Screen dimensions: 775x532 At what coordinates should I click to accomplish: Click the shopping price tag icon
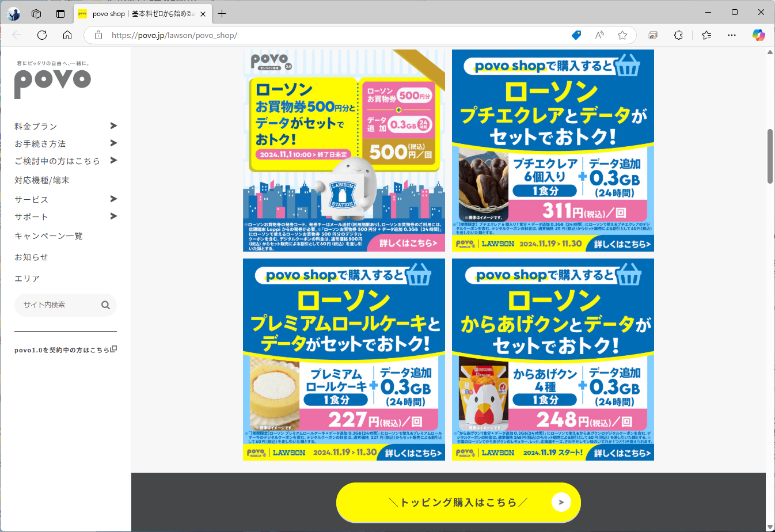pos(576,35)
